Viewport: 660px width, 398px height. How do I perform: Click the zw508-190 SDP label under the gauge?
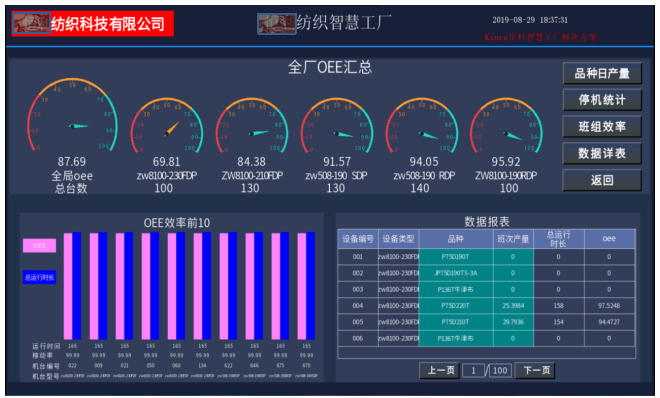pyautogui.click(x=336, y=175)
